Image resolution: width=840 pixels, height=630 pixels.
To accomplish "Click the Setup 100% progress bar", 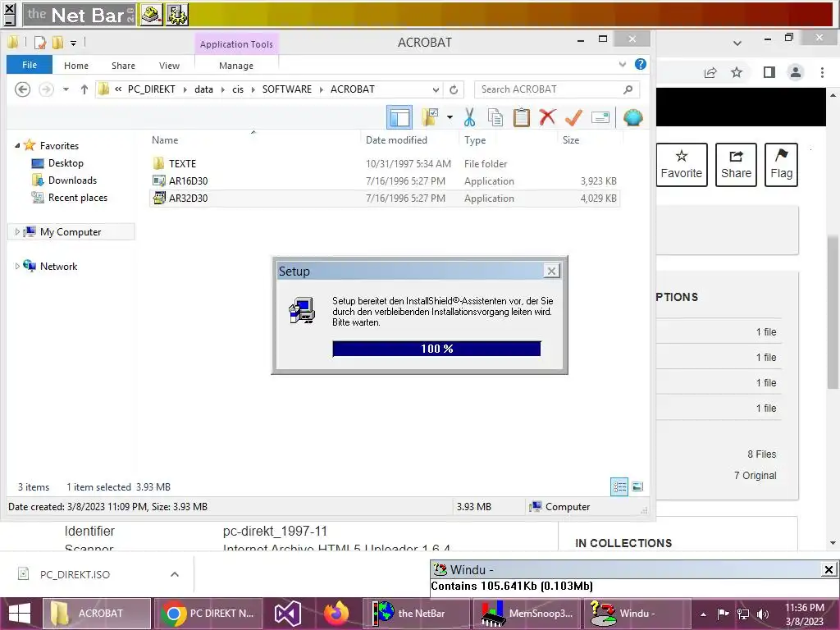I will [x=436, y=349].
